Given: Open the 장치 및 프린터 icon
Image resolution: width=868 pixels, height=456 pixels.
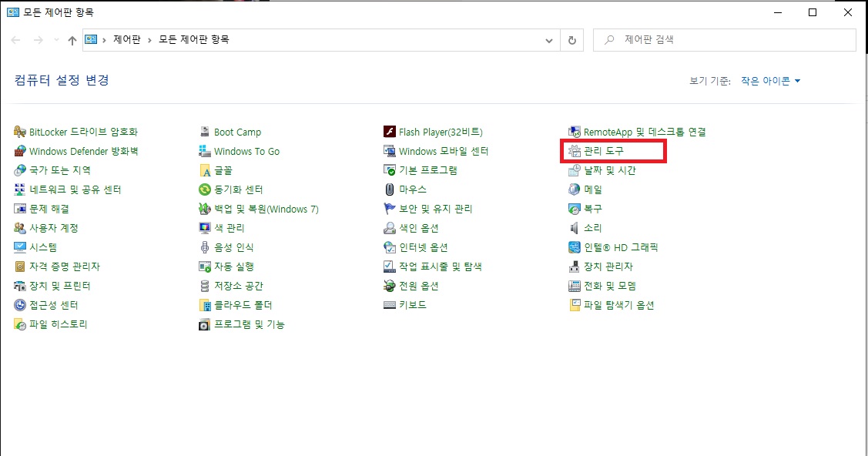Looking at the screenshot, I should click(20, 286).
